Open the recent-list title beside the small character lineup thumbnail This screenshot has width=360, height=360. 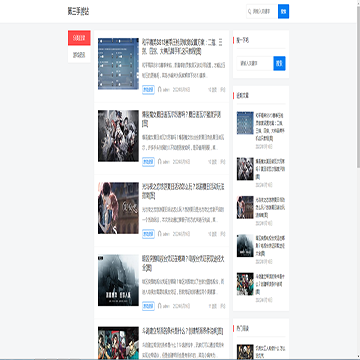tap(270, 284)
